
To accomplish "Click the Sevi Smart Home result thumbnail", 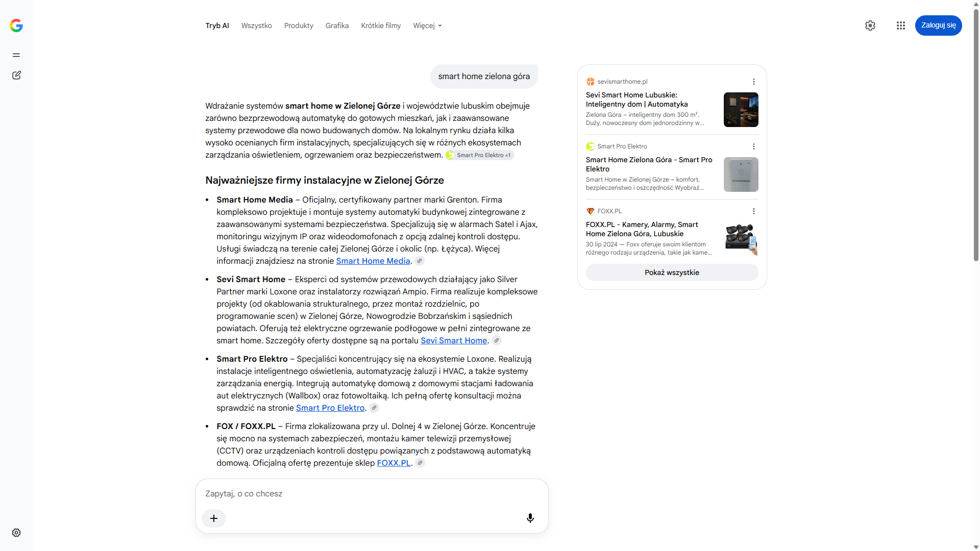I will (741, 110).
